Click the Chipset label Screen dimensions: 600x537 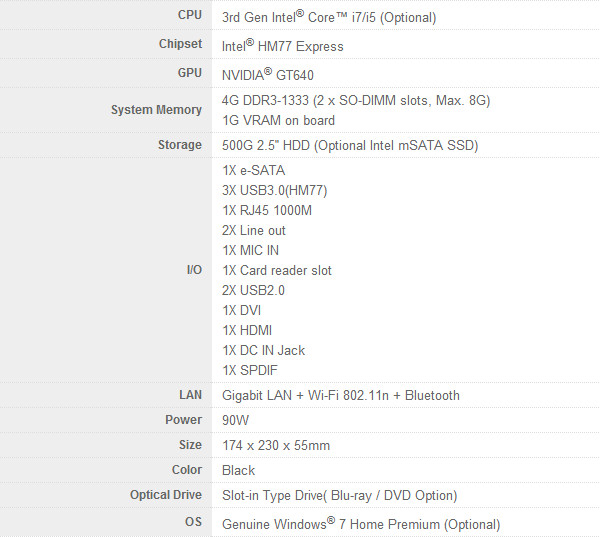click(x=180, y=44)
